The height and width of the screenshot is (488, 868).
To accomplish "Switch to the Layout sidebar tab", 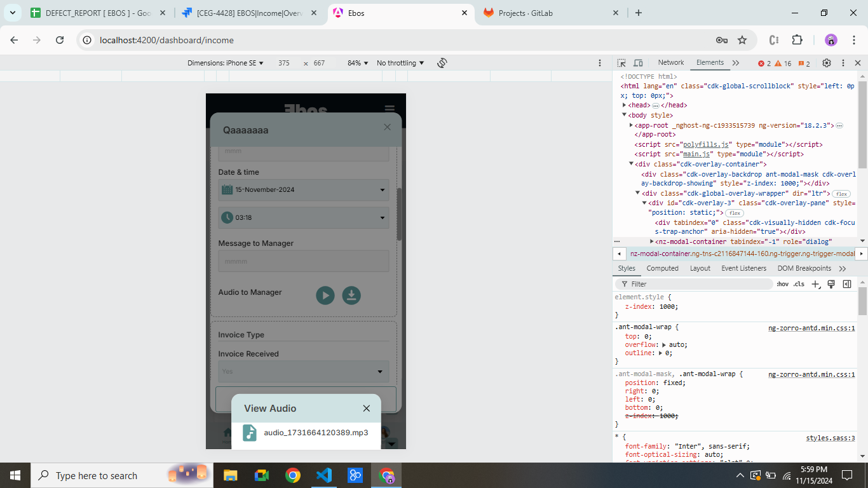I will (700, 268).
